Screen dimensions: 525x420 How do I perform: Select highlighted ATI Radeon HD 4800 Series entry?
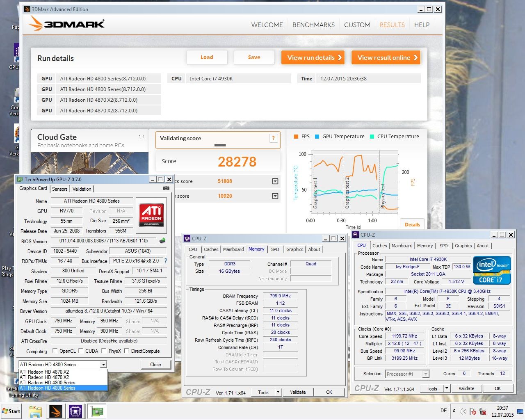point(63,388)
